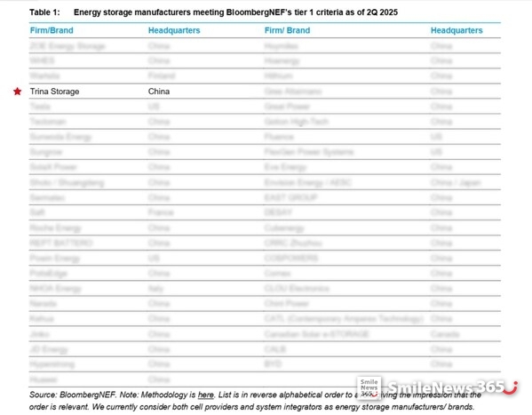Viewport: 532px width, 415px height.
Task: Click the blurred 'Envision Energy / AESC' entry
Action: point(307,182)
